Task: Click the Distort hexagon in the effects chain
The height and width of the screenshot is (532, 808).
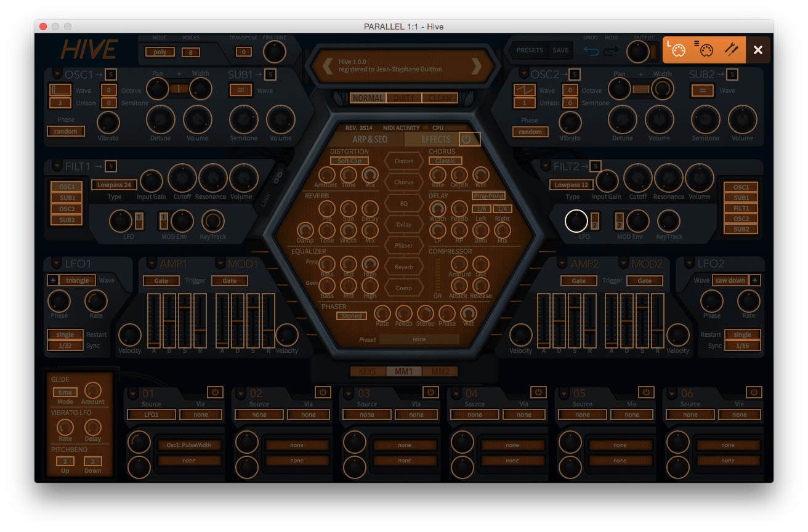Action: click(x=404, y=161)
